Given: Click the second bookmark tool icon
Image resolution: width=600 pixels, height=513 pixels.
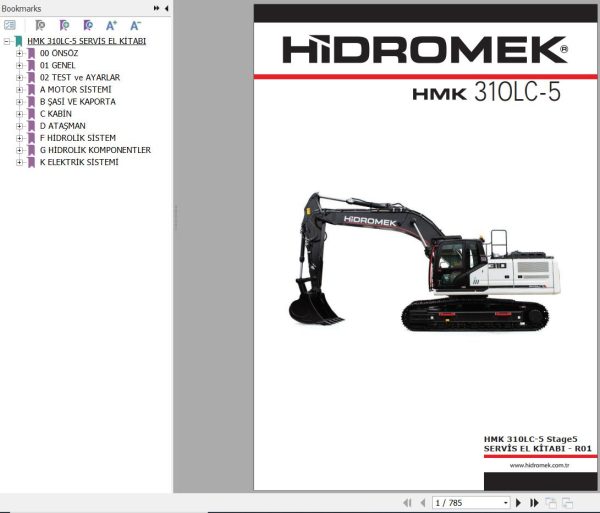Looking at the screenshot, I should [x=64, y=26].
